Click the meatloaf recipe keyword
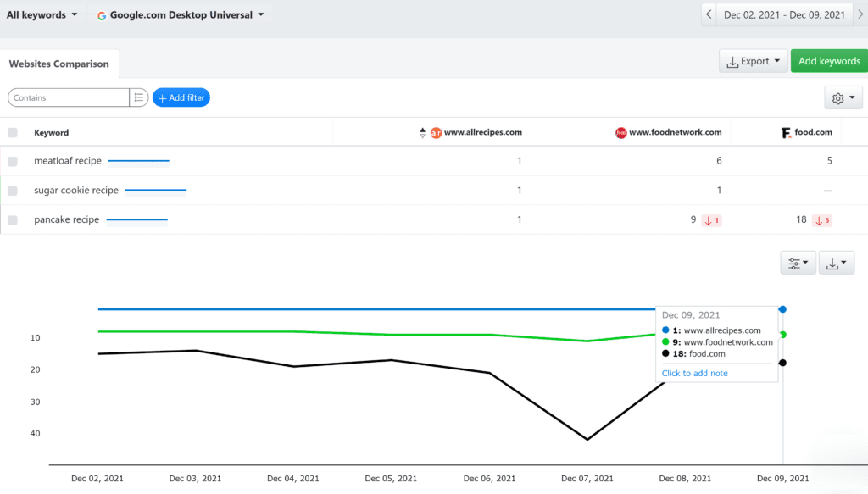The width and height of the screenshot is (868, 494). pos(68,161)
